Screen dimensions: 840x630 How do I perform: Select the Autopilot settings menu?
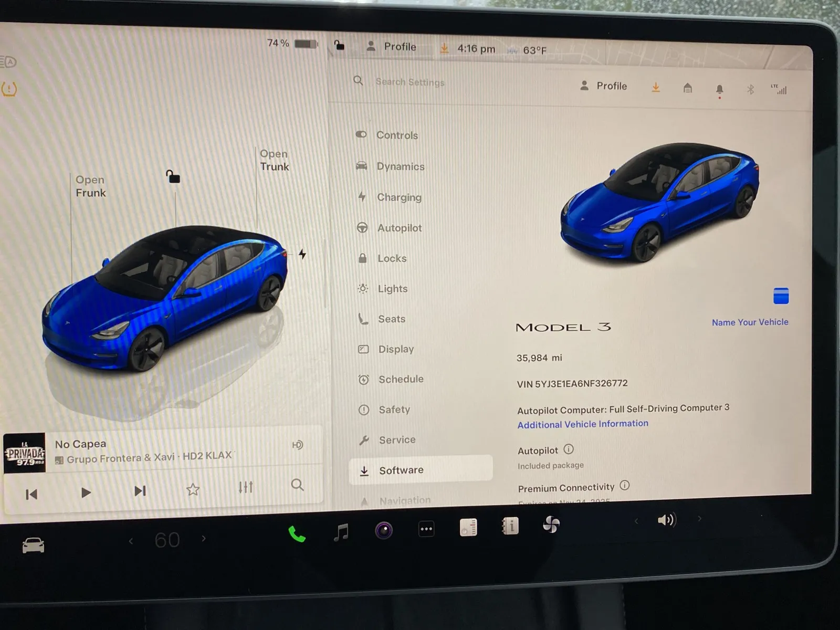click(399, 228)
